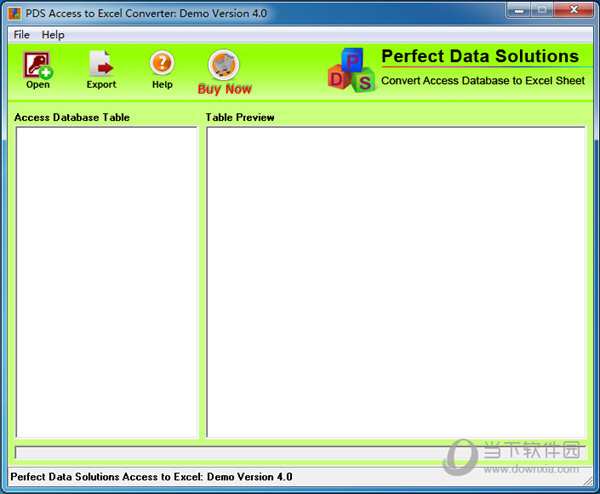
Task: Click the 'Table Preview' label
Action: pyautogui.click(x=240, y=117)
